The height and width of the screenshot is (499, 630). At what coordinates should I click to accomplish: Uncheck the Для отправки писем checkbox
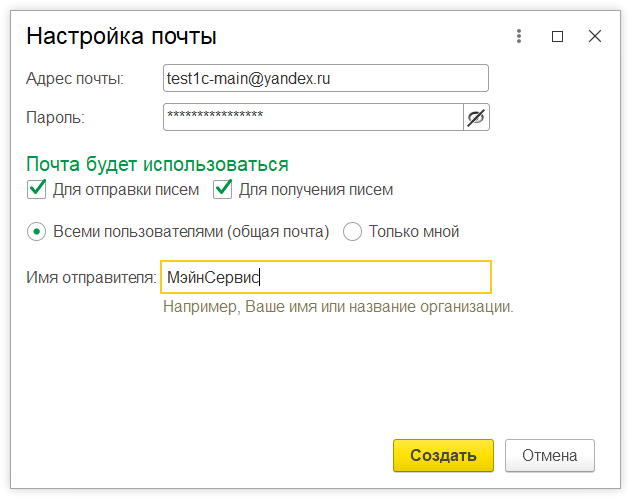tap(37, 189)
